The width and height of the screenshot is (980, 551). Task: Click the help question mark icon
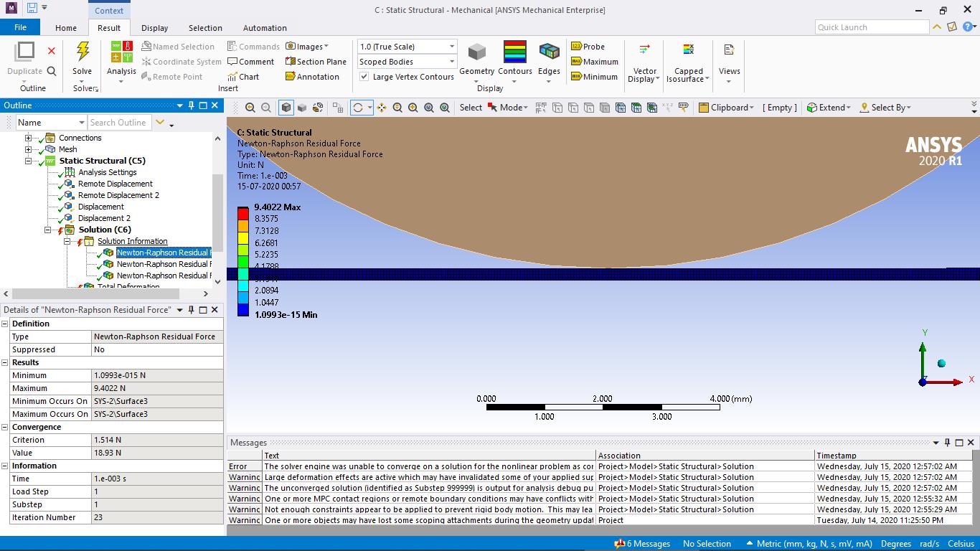click(x=968, y=27)
